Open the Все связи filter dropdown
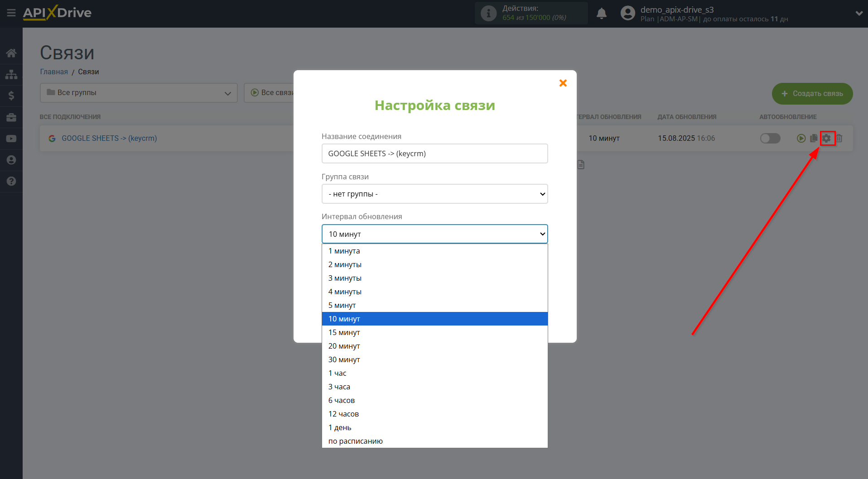Screen dimensions: 868x479 click(269, 93)
